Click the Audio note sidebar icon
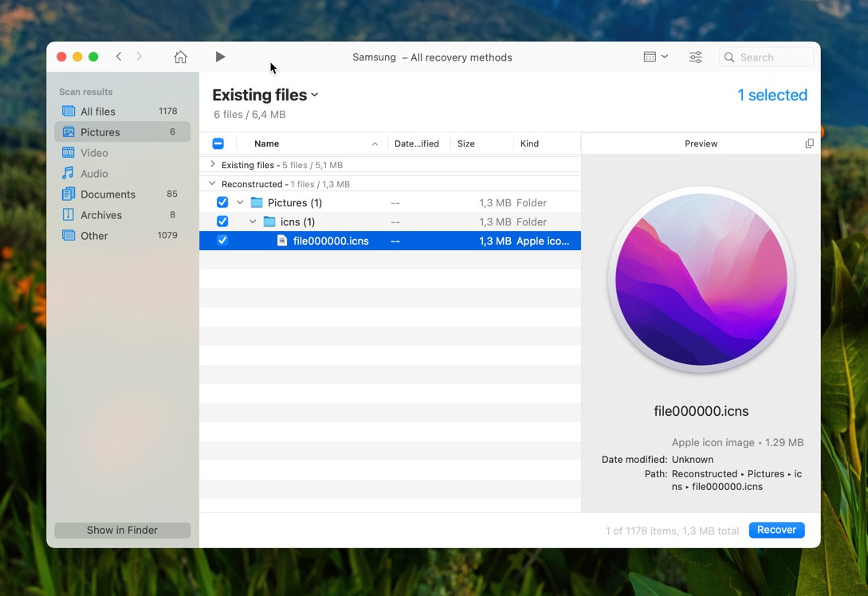 68,173
